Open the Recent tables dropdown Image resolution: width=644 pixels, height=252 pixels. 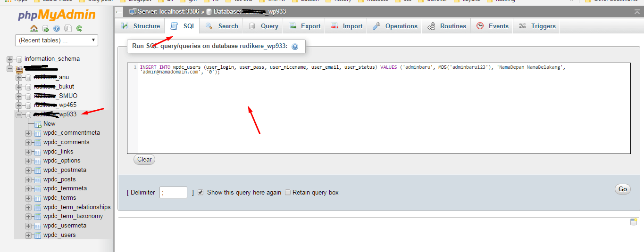point(57,41)
